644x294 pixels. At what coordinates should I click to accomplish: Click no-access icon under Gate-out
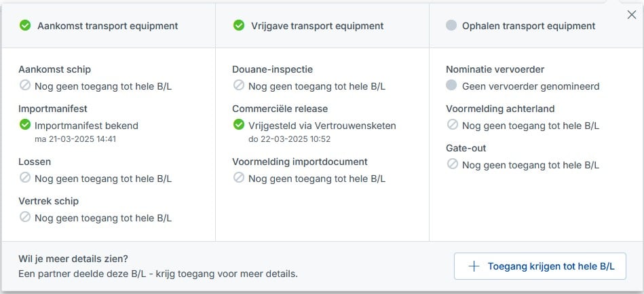451,164
